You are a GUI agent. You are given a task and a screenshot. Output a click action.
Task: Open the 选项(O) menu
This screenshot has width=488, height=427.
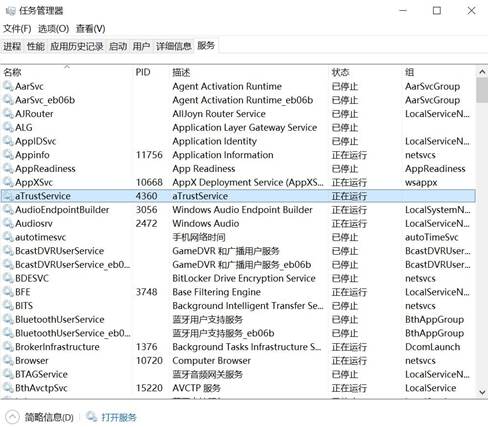click(53, 29)
